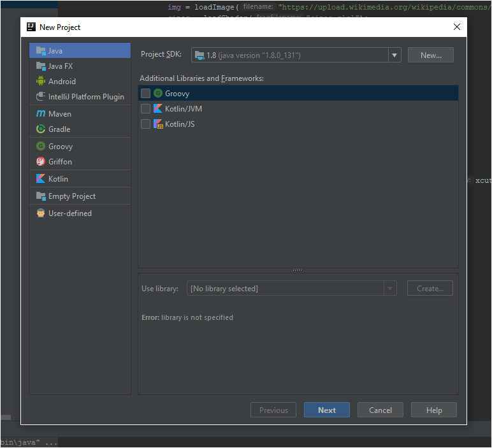Select Empty Project label

point(72,196)
